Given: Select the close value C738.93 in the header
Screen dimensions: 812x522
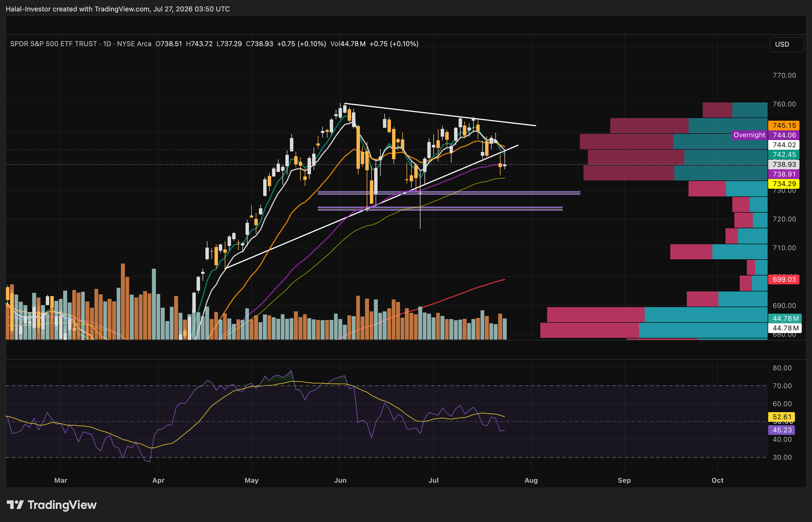Looking at the screenshot, I should [259, 44].
